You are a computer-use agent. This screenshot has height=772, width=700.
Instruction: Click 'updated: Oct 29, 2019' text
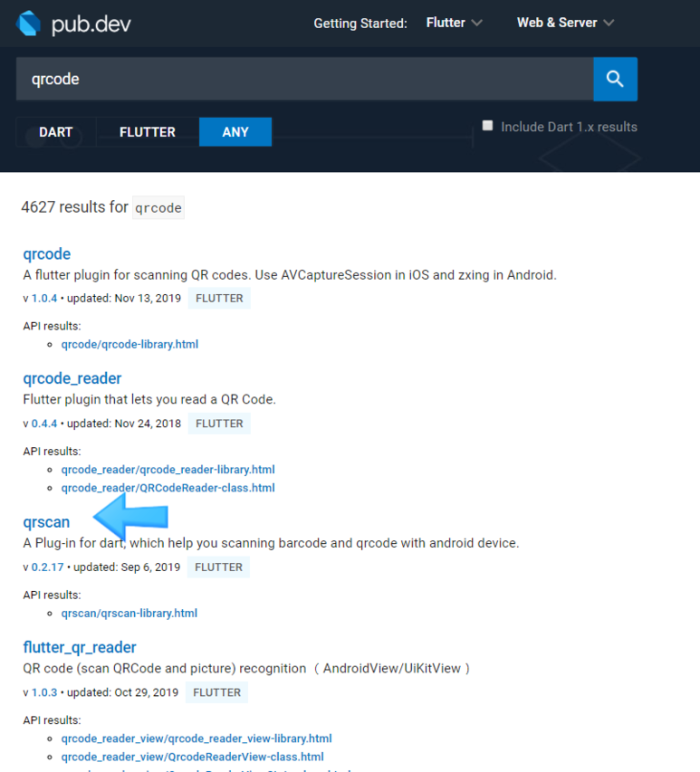(122, 692)
